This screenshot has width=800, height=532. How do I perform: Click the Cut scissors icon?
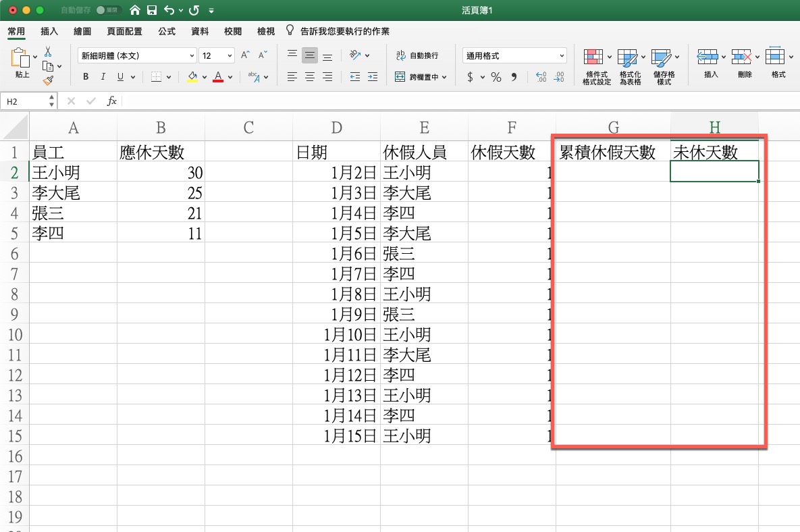(48, 51)
